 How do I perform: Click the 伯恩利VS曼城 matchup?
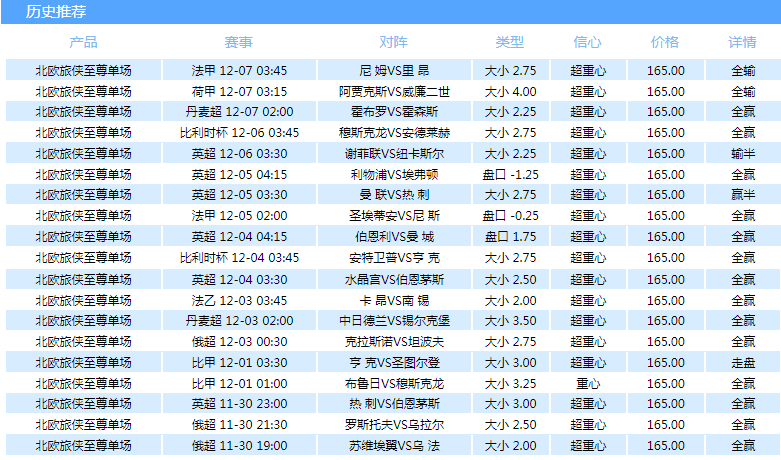pyautogui.click(x=394, y=236)
